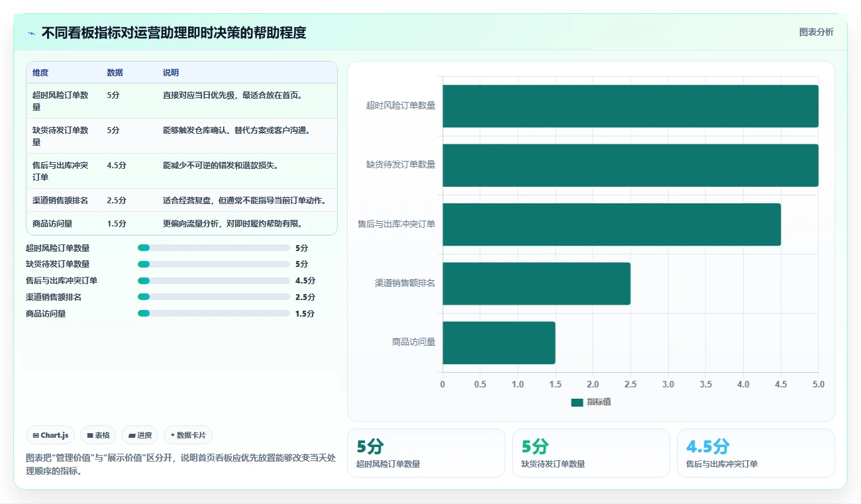Click the 5分 缺货待发订单数量 data card
This screenshot has width=861, height=504.
591,453
